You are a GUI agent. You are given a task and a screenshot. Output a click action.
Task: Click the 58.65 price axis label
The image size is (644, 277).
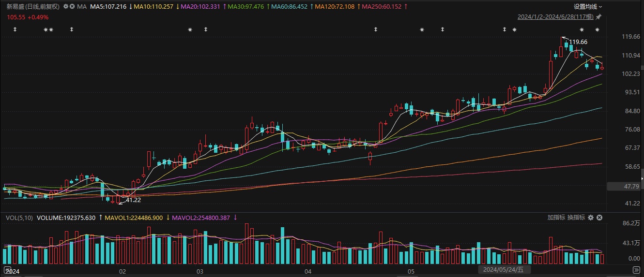coord(632,166)
